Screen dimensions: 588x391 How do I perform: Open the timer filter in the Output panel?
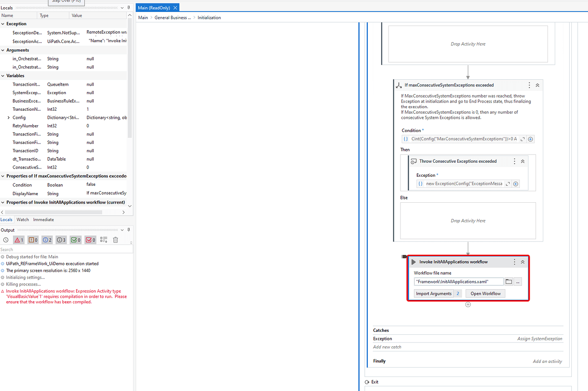click(x=6, y=240)
